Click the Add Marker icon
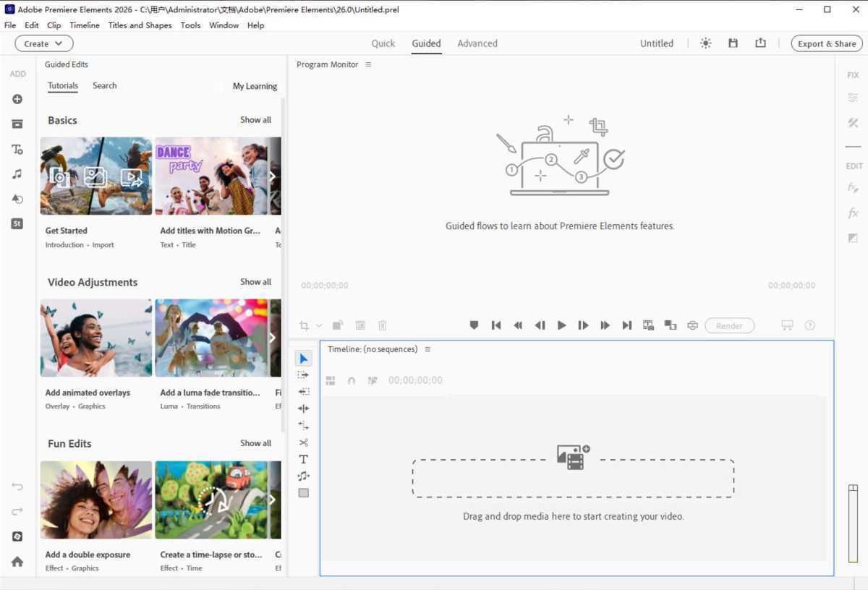This screenshot has width=868, height=590. click(474, 325)
